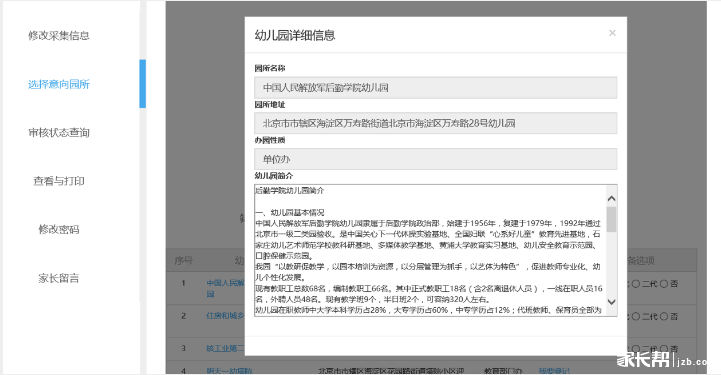Select the 否 radio in row 1
This screenshot has height=375, width=721.
(x=664, y=284)
